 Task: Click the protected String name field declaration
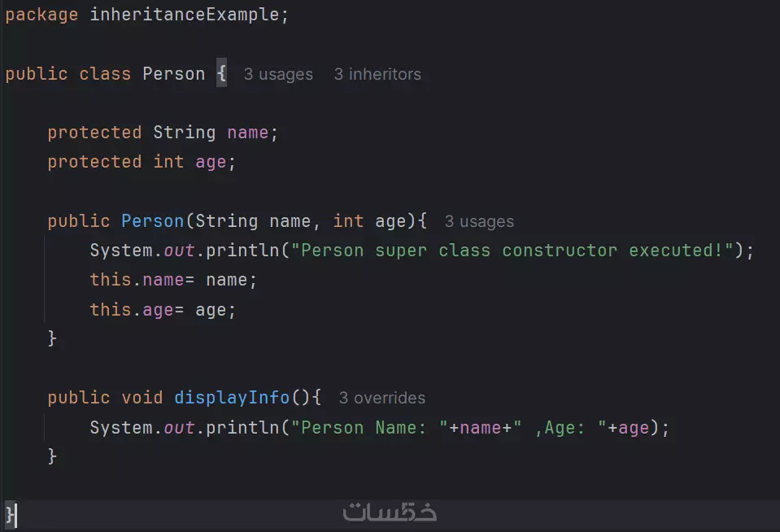pyautogui.click(x=163, y=132)
